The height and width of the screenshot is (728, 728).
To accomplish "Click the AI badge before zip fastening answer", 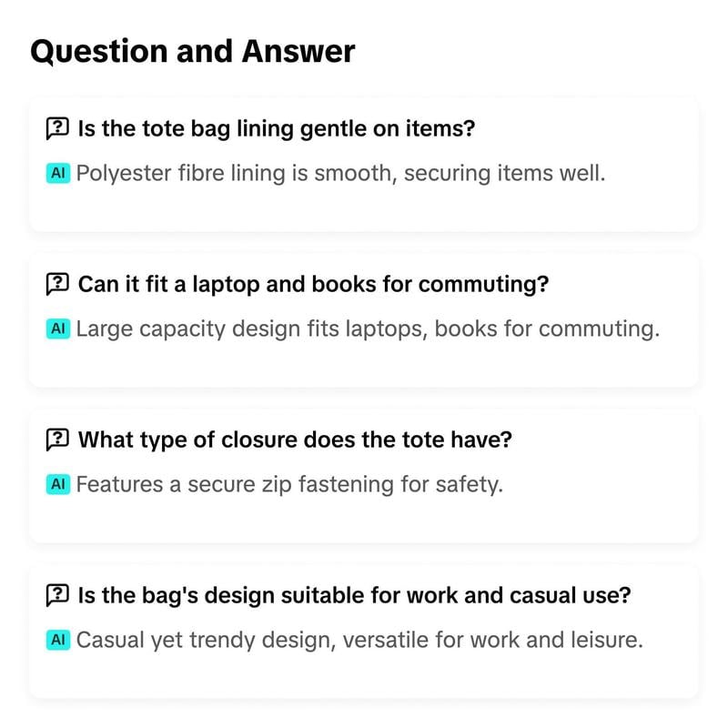I will point(57,484).
